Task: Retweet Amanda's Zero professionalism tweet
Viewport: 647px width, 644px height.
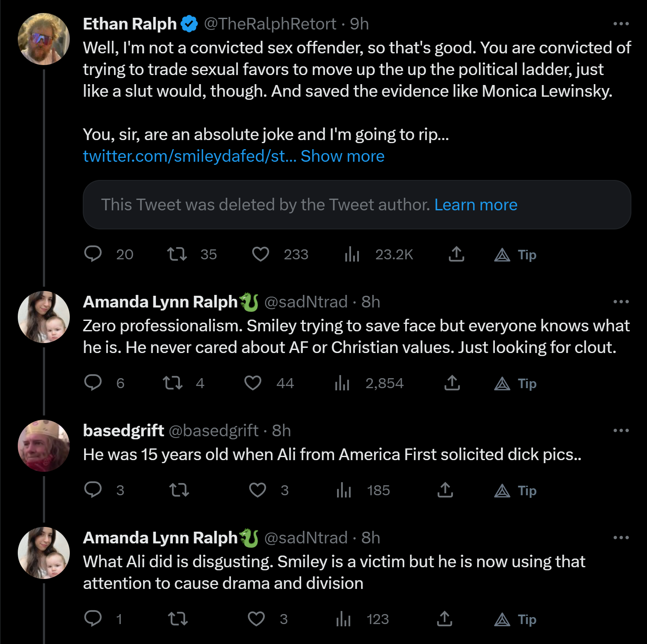Action: [x=172, y=383]
